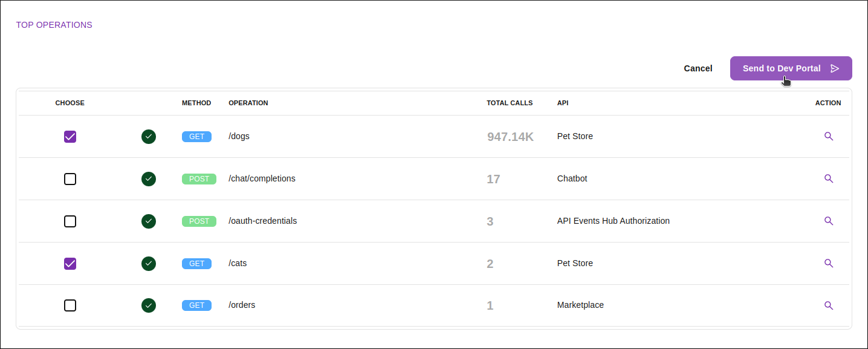
Task: Click the POST badge for /oauth-credentials
Action: pos(199,221)
